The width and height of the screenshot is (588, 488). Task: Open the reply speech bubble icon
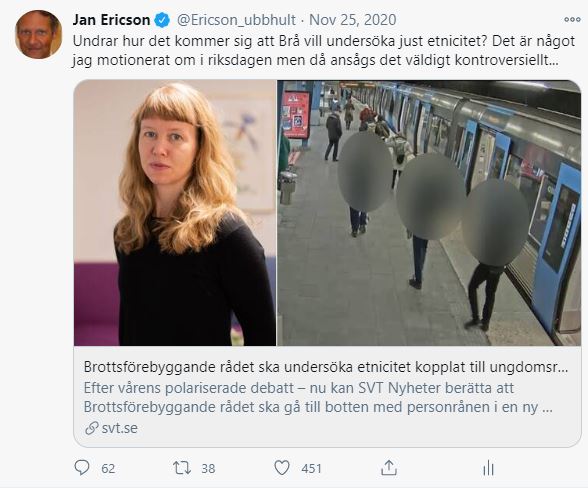(x=82, y=468)
